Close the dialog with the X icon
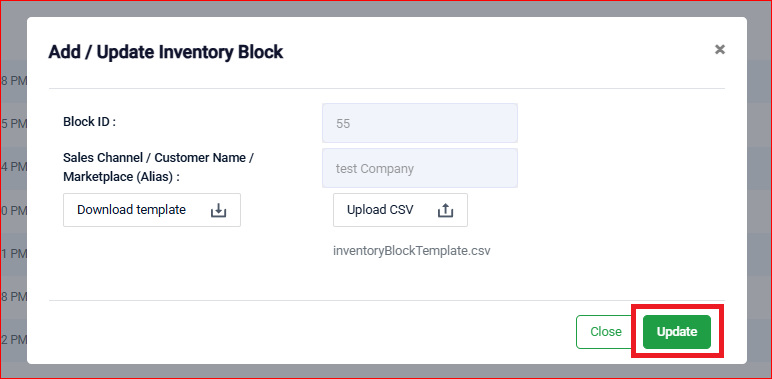Screen dimensions: 772x379 [x=720, y=49]
